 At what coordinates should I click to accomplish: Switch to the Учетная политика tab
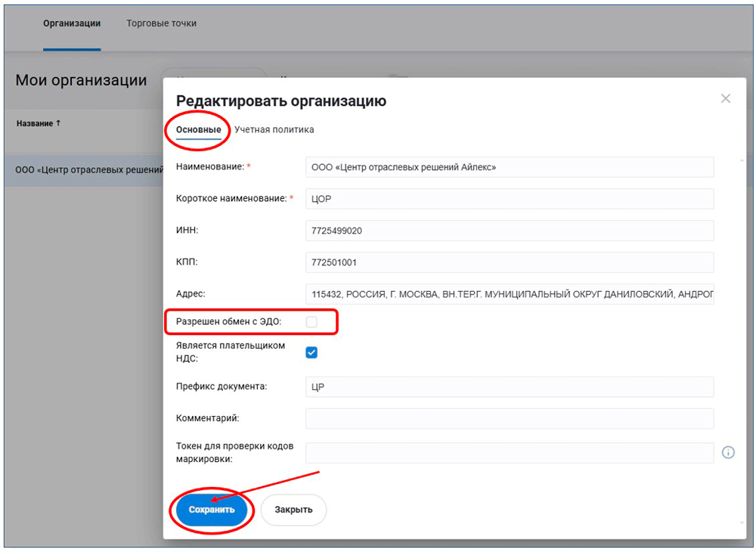coord(274,130)
